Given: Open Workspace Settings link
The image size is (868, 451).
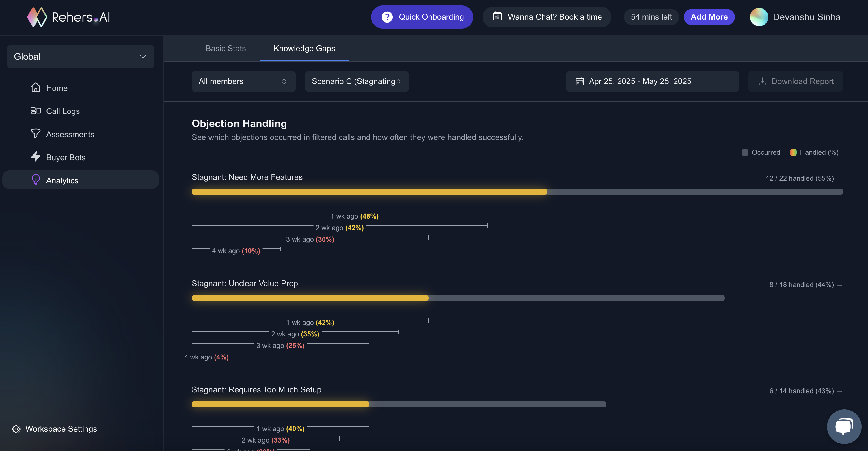Looking at the screenshot, I should (x=55, y=429).
